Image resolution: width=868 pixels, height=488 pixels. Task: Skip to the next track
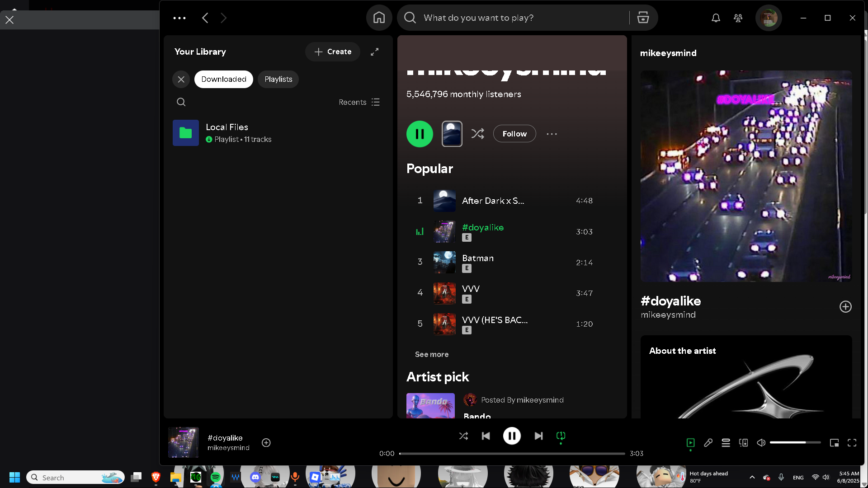click(538, 436)
